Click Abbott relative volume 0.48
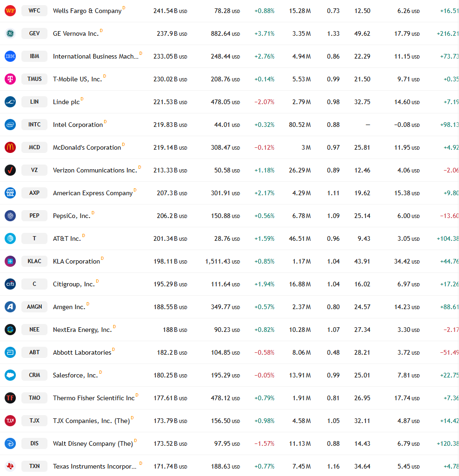459x476 pixels. (x=333, y=352)
